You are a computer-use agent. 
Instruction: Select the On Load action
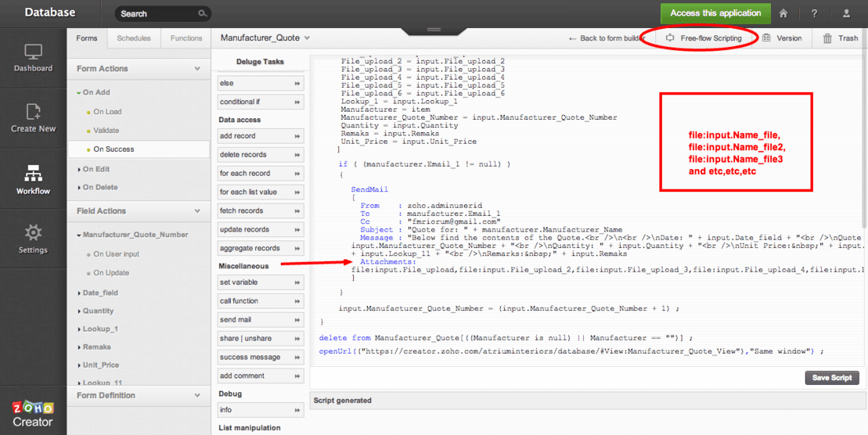(x=107, y=112)
